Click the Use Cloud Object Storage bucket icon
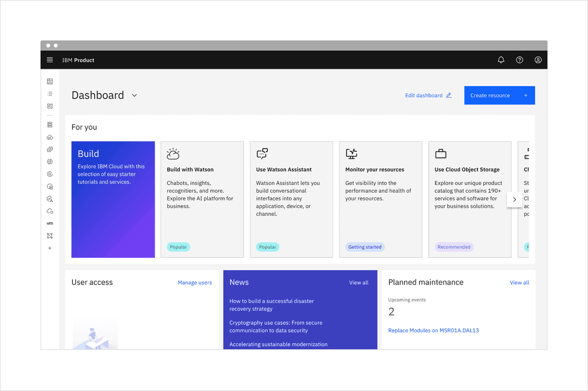The image size is (588, 391). pyautogui.click(x=440, y=153)
